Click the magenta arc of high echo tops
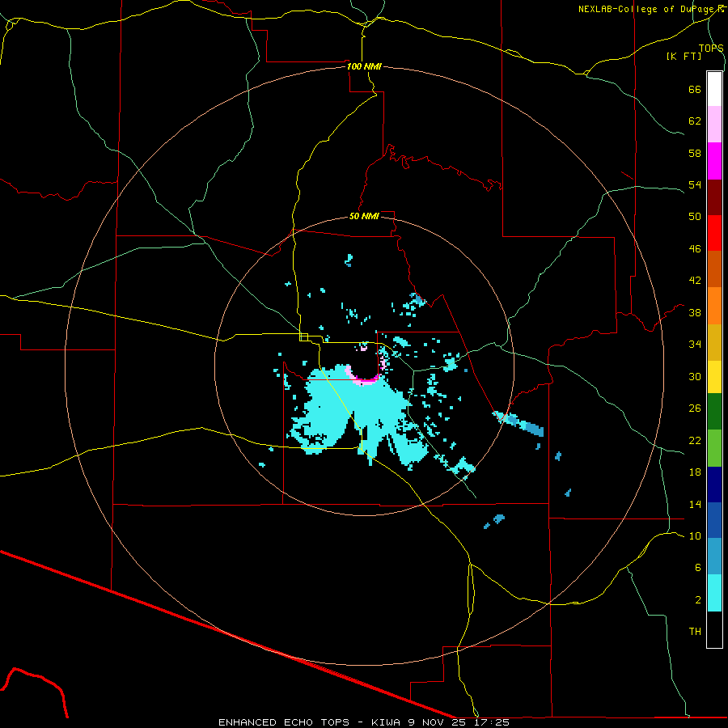Screen dimensions: 728x728 click(x=363, y=380)
